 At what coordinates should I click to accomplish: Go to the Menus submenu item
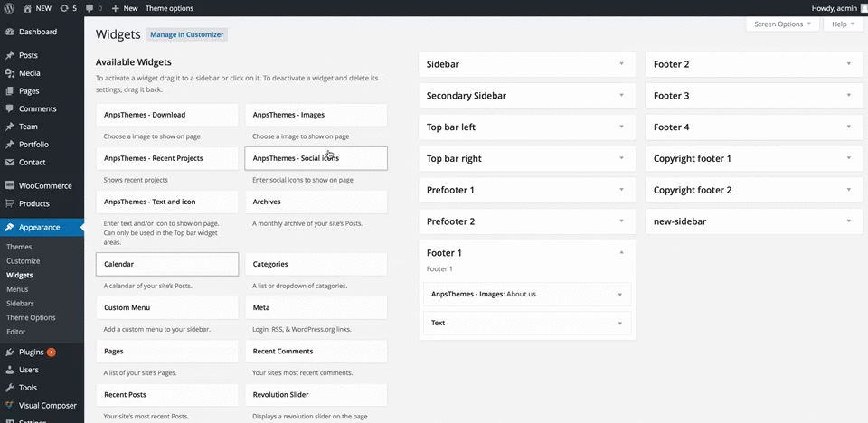pos(17,289)
